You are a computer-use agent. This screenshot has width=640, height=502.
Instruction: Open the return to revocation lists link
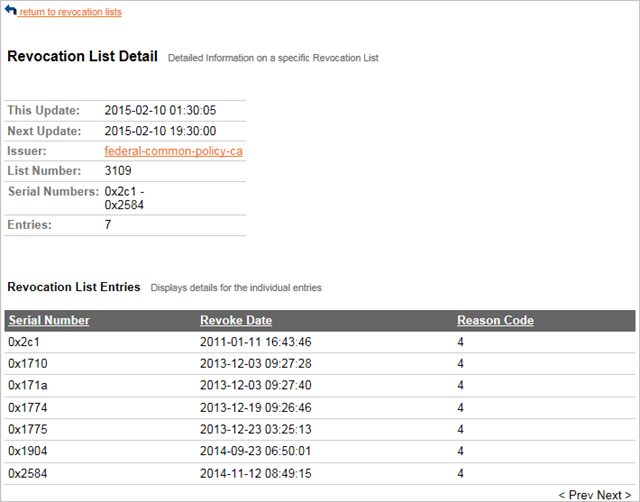pos(70,12)
